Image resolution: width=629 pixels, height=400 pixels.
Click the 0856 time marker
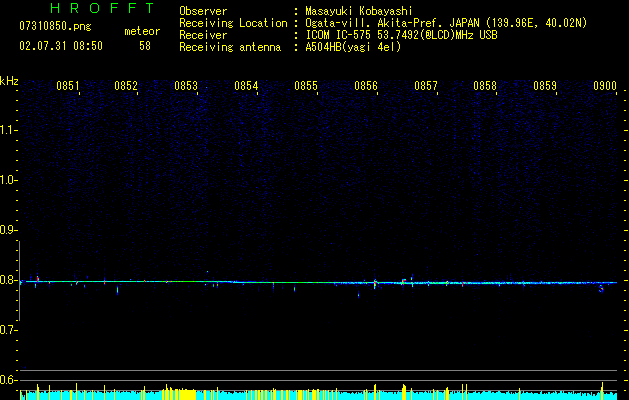(x=366, y=86)
